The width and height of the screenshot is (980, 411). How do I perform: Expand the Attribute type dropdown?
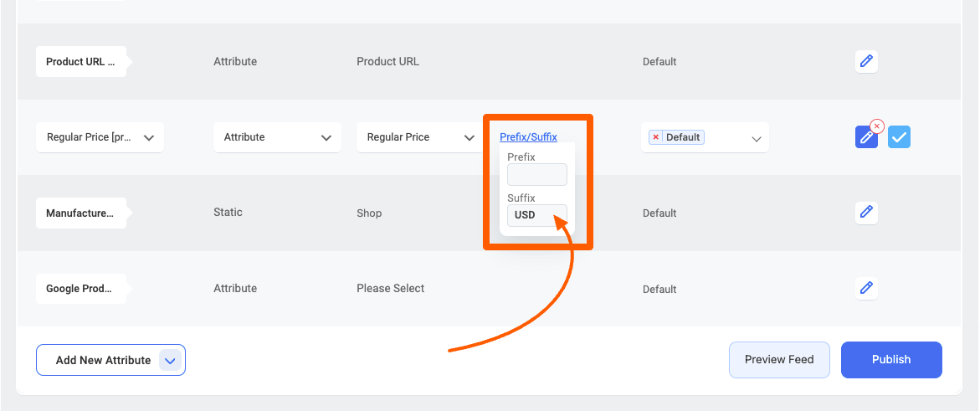(x=277, y=137)
